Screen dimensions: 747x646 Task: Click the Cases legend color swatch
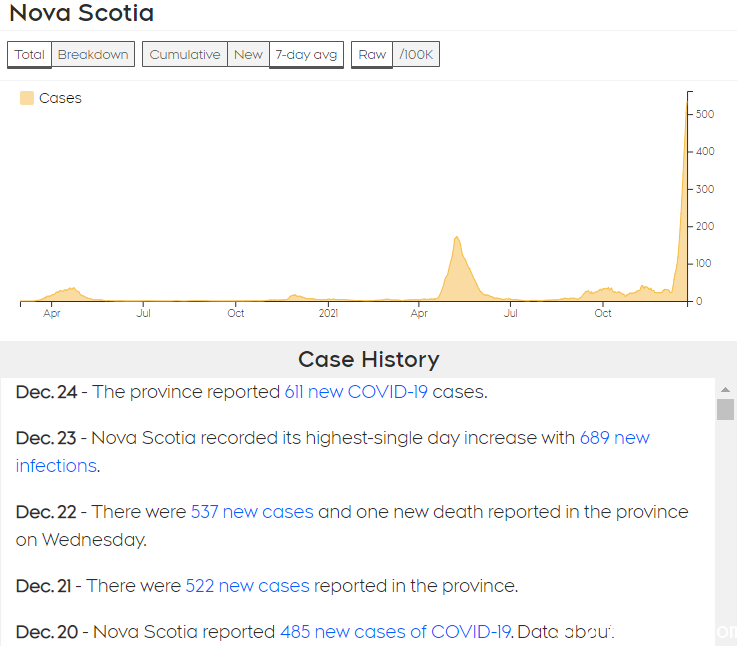pos(27,98)
